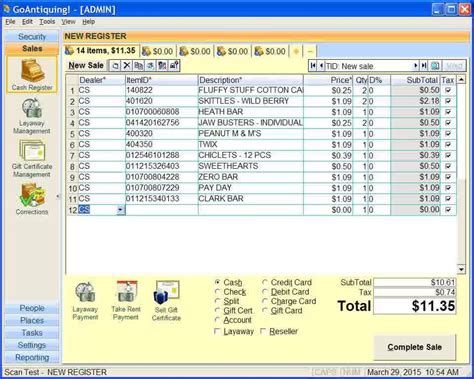The width and height of the screenshot is (474, 379).
Task: Remove a register tab with the minus tab
Action: (x=310, y=51)
